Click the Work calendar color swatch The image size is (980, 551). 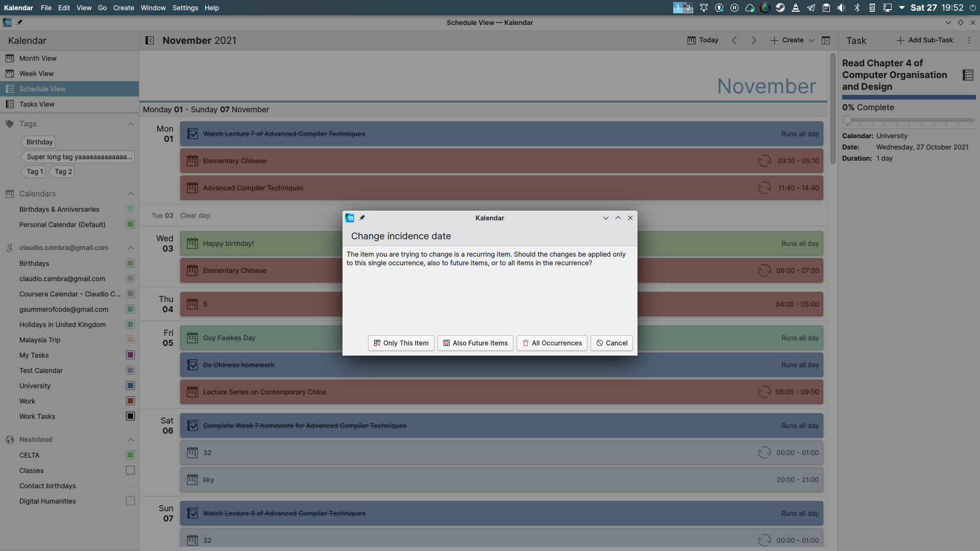point(130,401)
